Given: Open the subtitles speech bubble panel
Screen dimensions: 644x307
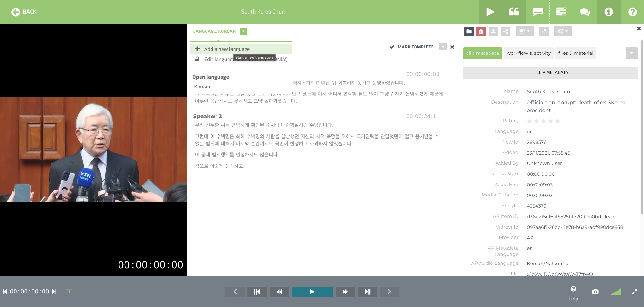Looking at the screenshot, I should click(x=537, y=12).
